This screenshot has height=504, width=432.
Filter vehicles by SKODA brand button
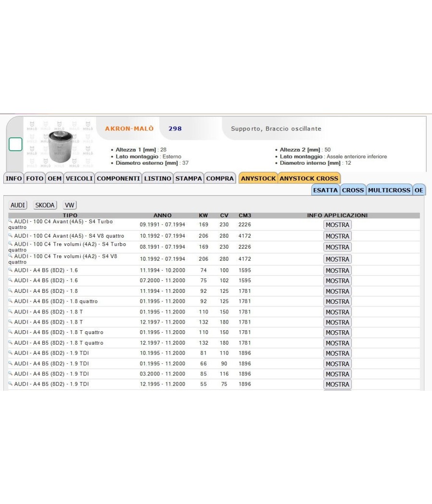45,205
